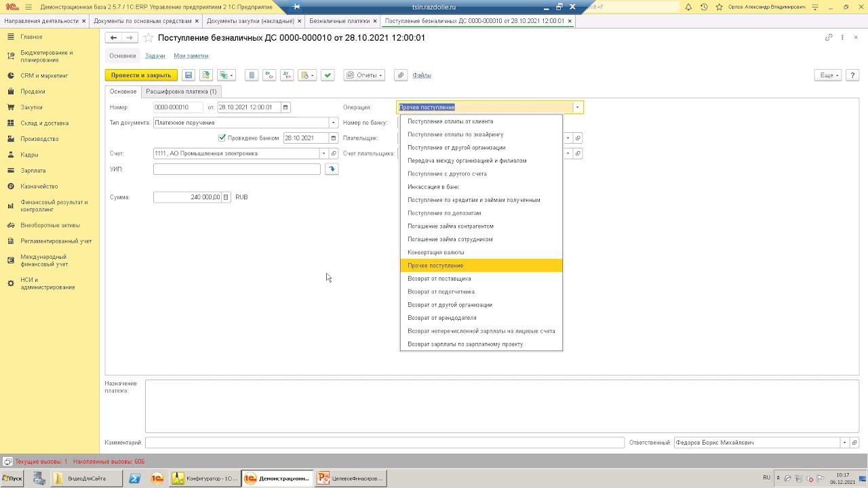This screenshot has width=868, height=488.
Task: Choose Инкассация в банк operation
Action: tap(481, 187)
